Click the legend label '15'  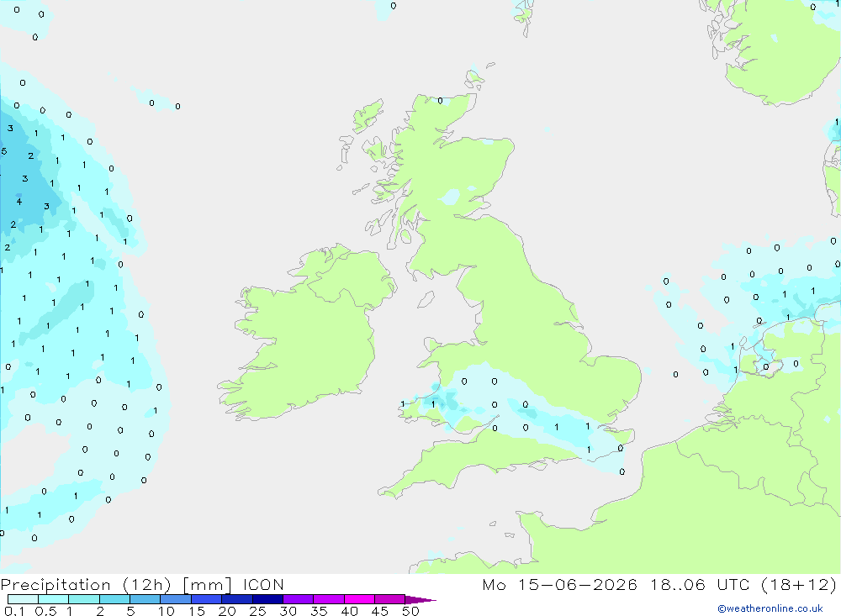point(197,611)
